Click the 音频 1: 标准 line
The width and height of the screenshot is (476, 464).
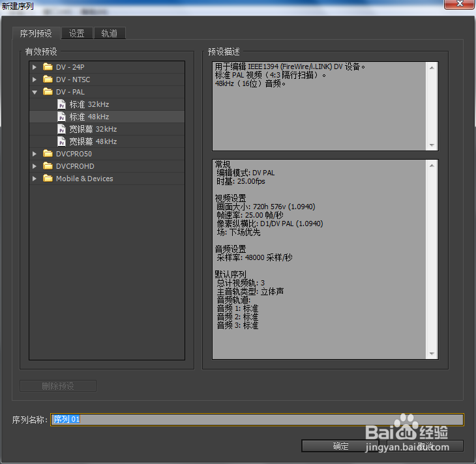[237, 308]
